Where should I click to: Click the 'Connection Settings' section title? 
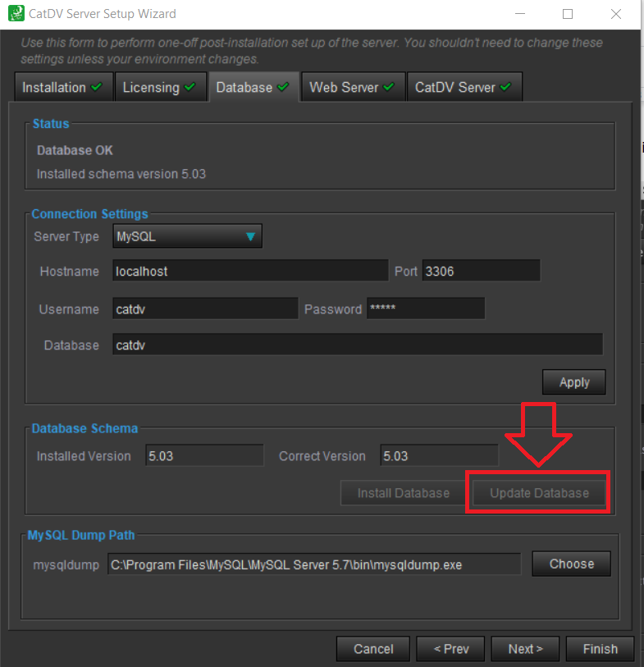pyautogui.click(x=89, y=214)
